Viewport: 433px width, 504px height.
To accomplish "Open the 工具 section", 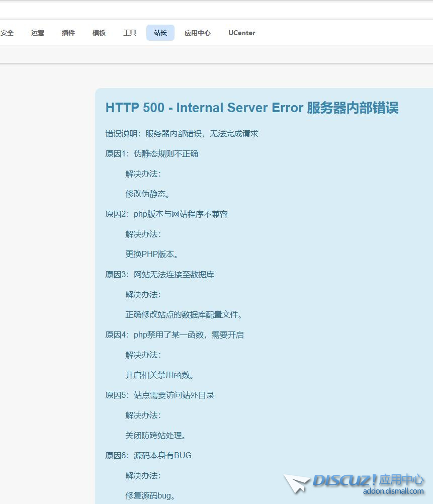I will [129, 33].
